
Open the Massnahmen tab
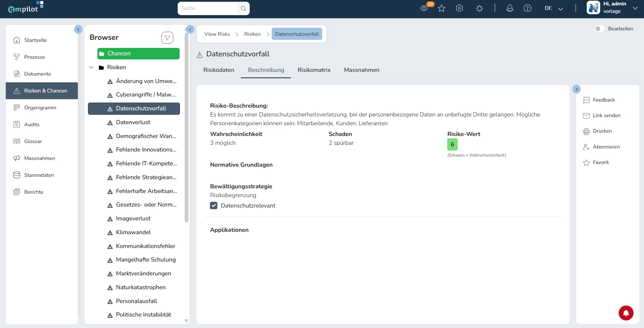point(362,70)
